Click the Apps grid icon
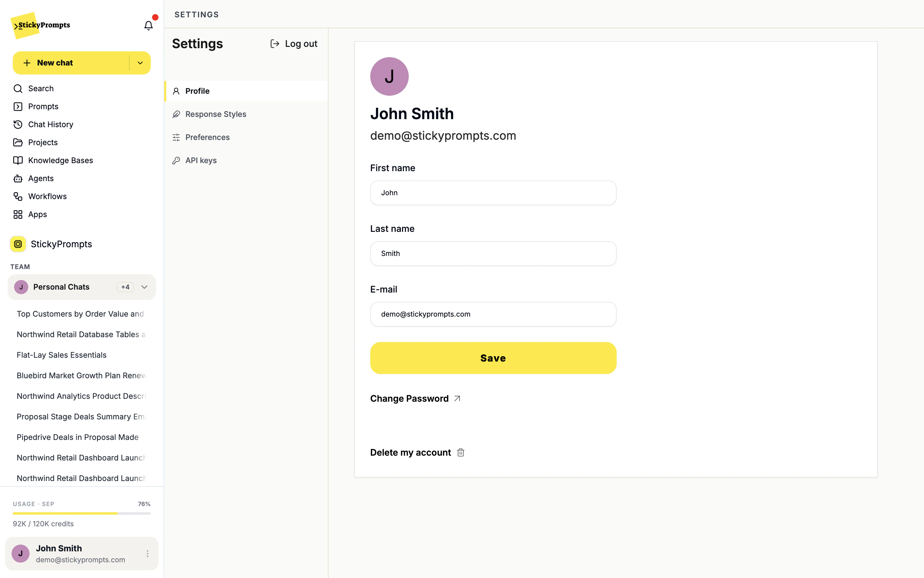 pos(18,214)
